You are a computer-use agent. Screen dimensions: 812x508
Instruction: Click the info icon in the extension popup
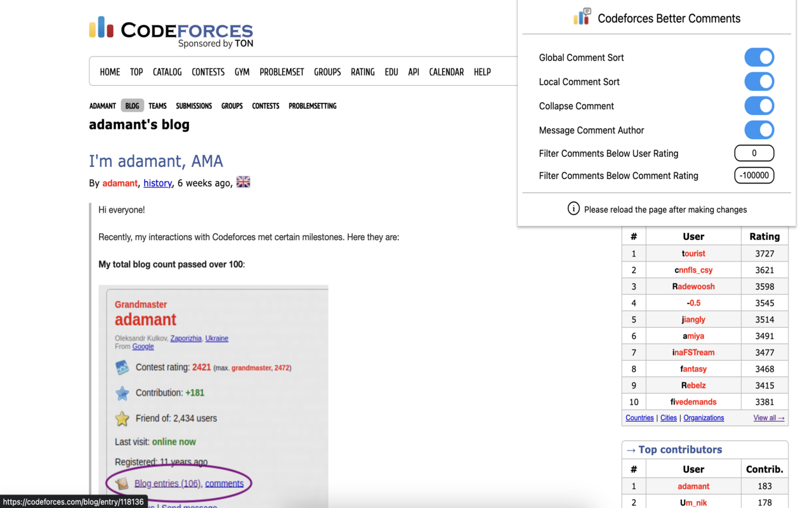tap(573, 209)
